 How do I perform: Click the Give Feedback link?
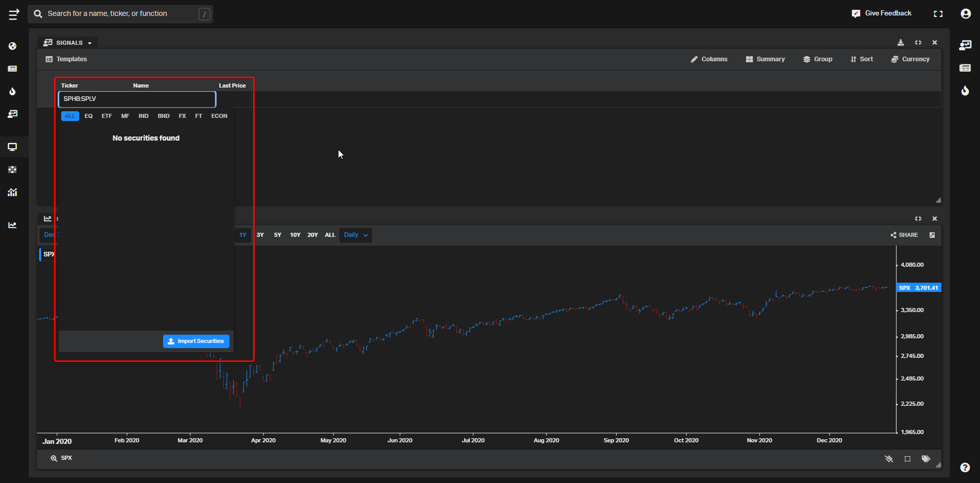pyautogui.click(x=881, y=13)
